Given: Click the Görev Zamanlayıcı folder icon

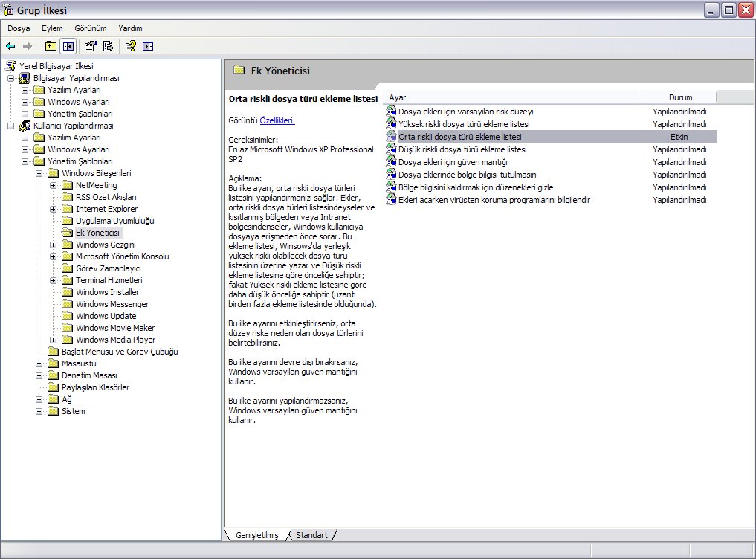Looking at the screenshot, I should click(68, 268).
